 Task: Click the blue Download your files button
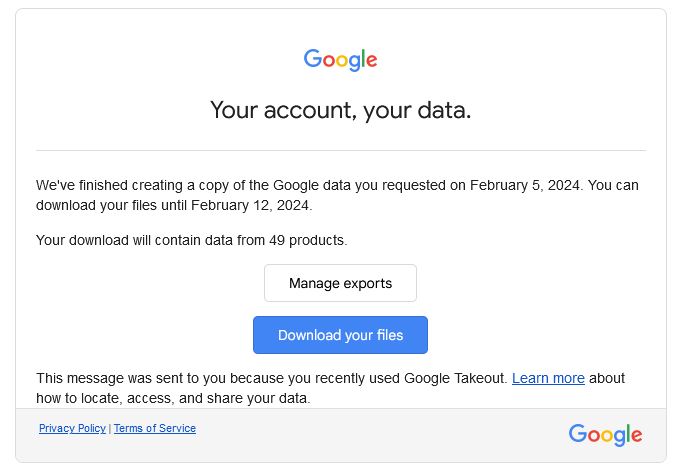[340, 335]
